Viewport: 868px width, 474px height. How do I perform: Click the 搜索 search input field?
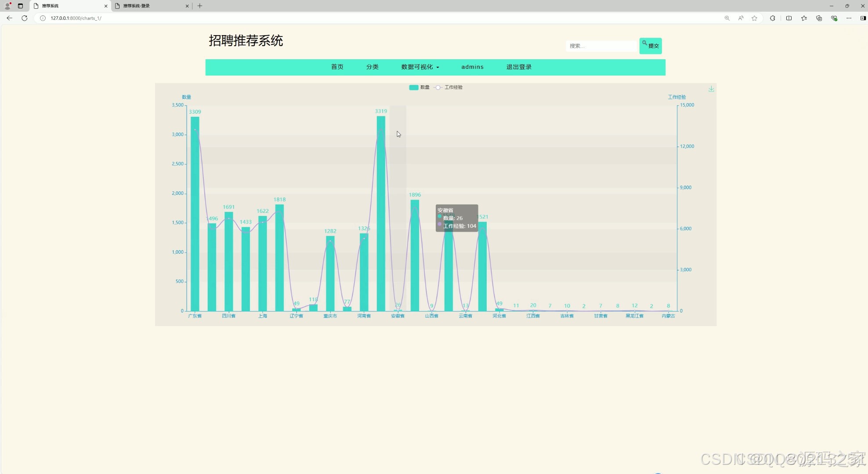(601, 46)
